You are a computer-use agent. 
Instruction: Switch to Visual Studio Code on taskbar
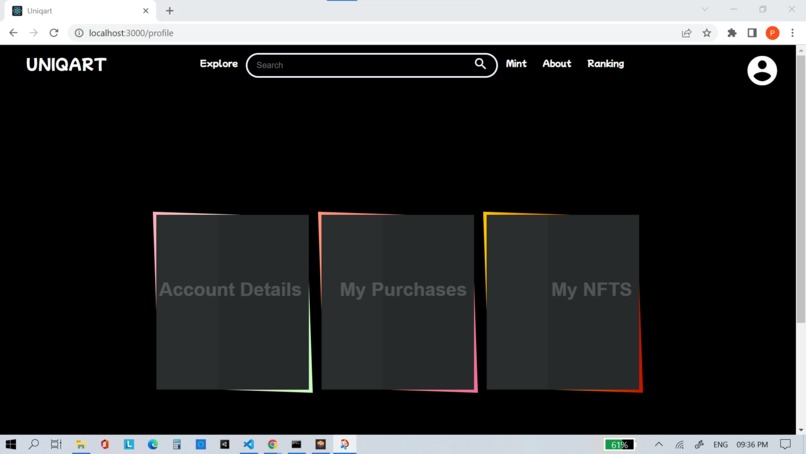248,444
